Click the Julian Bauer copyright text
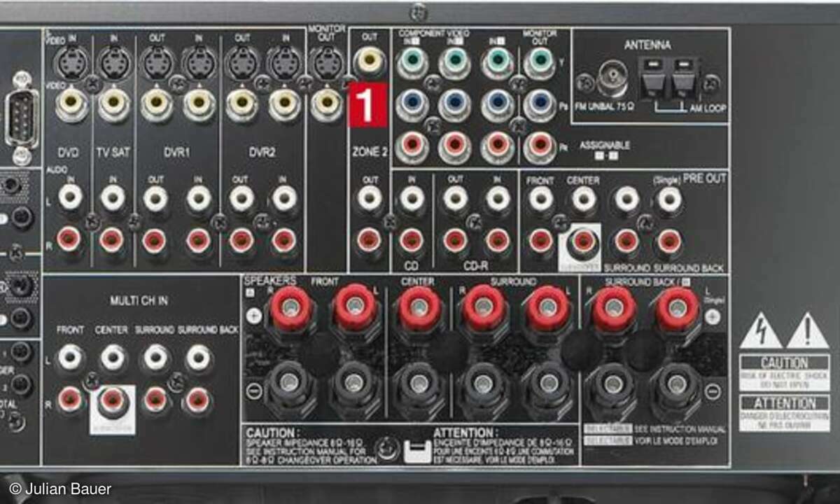The width and height of the screenshot is (840, 504). [x=60, y=489]
